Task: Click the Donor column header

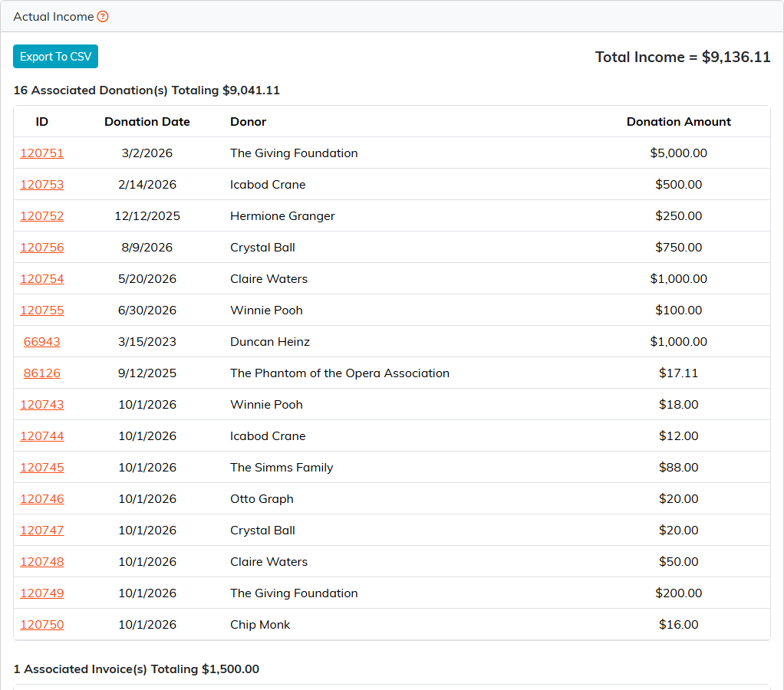Action: tap(248, 122)
